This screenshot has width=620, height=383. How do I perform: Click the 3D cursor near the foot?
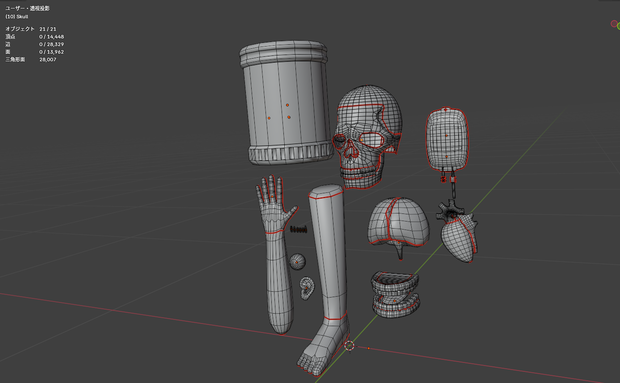point(349,346)
